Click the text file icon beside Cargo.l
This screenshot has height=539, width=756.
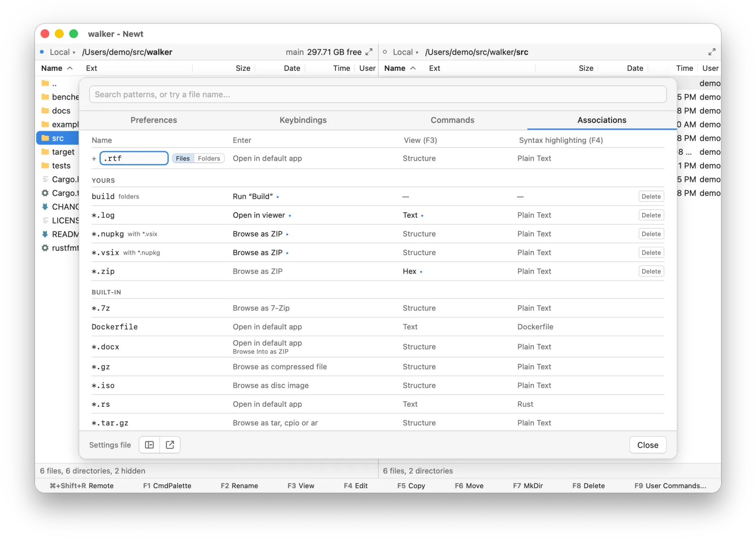pos(45,179)
